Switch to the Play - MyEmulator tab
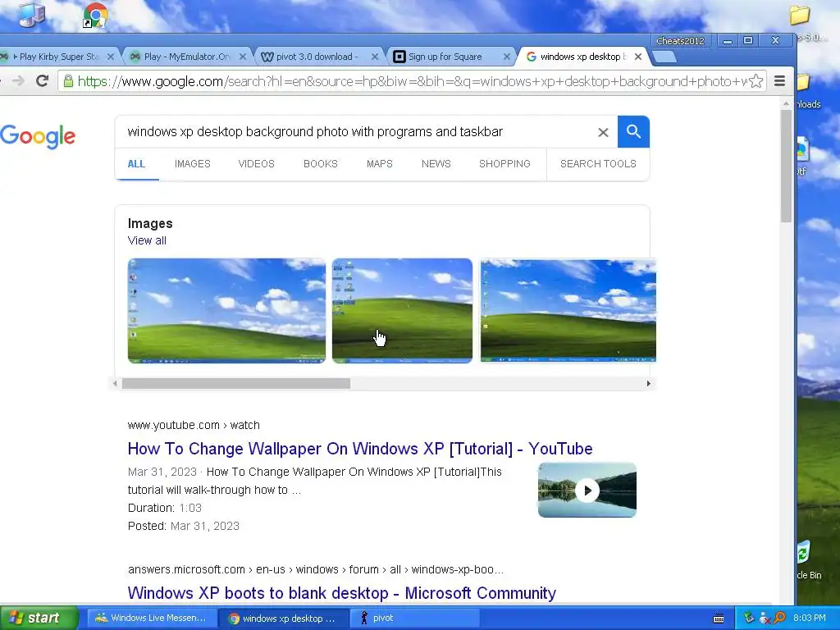This screenshot has height=630, width=840. point(186,57)
